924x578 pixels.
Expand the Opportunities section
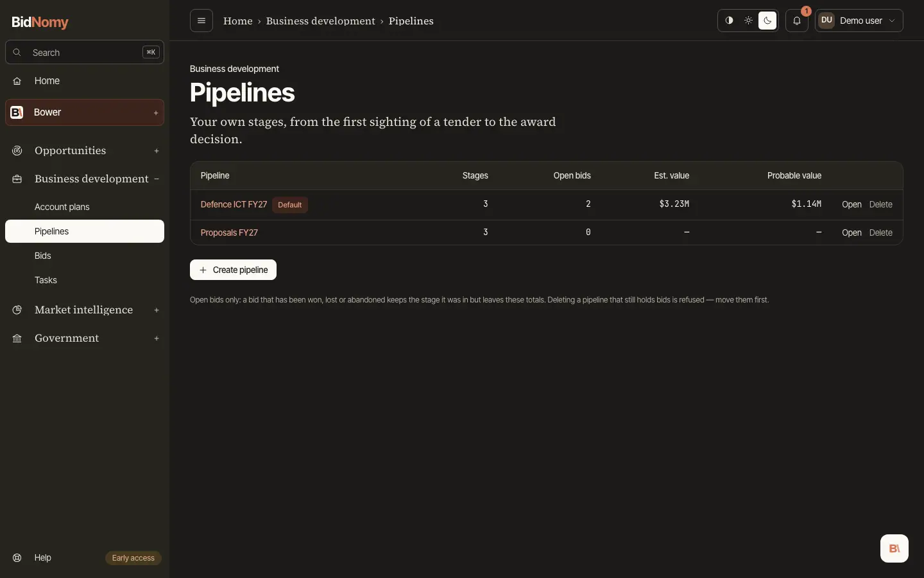pyautogui.click(x=157, y=151)
